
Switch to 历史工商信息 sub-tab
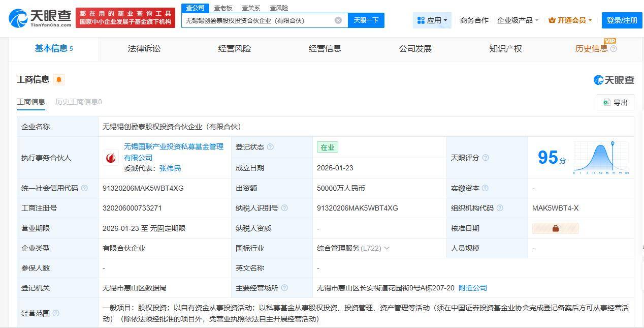click(79, 102)
